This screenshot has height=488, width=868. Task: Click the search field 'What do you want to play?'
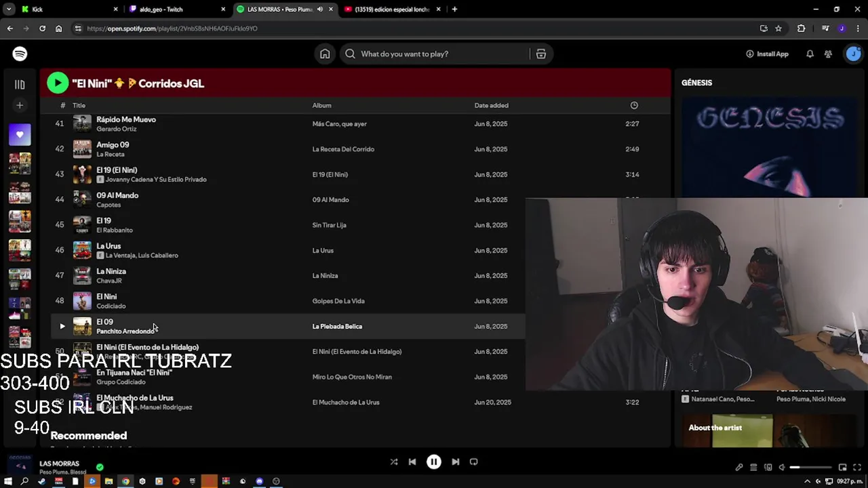[438, 54]
